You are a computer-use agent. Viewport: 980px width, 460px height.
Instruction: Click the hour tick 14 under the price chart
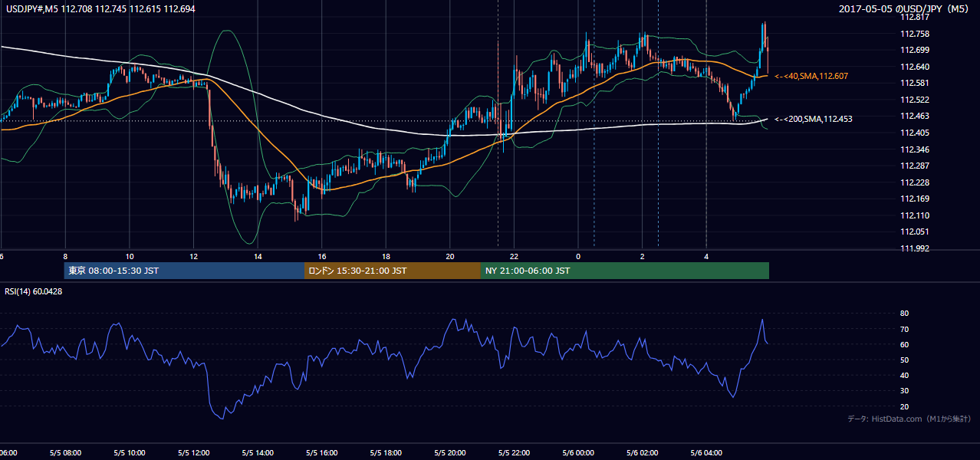(258, 256)
